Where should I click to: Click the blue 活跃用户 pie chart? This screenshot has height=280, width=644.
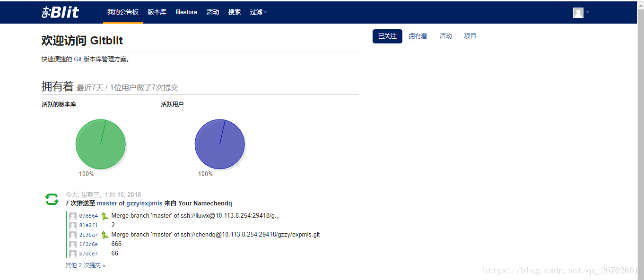[x=220, y=144]
